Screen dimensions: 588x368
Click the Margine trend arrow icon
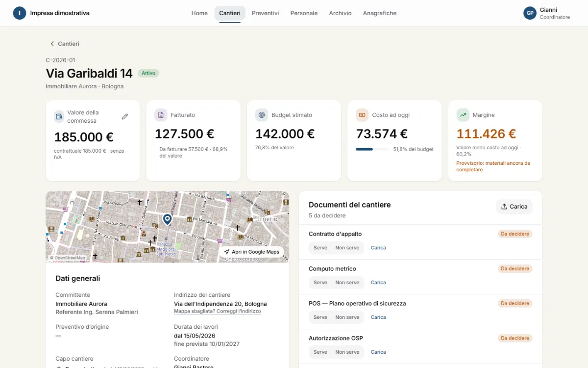(463, 115)
